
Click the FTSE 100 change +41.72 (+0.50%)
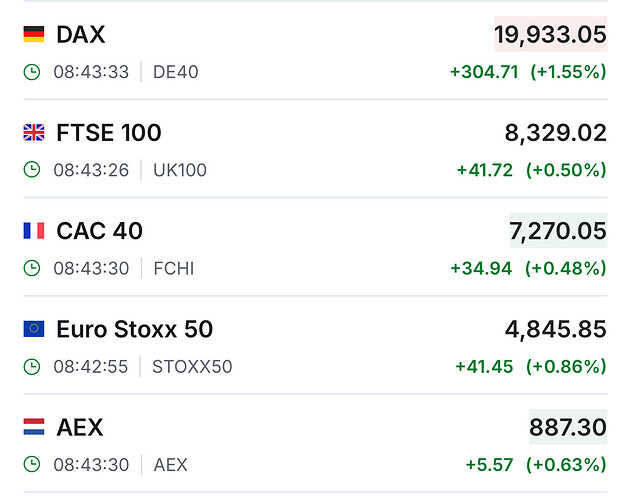pos(531,170)
